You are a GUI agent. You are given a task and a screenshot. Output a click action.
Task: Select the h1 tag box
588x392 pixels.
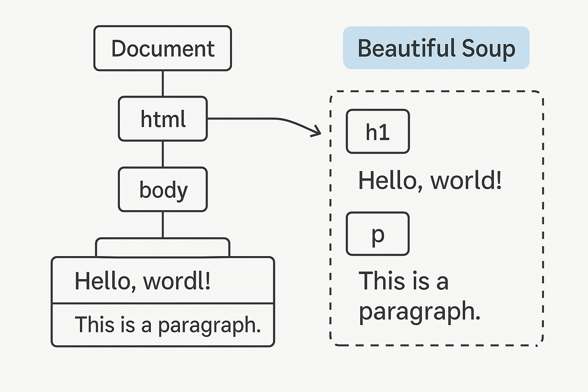pyautogui.click(x=378, y=131)
